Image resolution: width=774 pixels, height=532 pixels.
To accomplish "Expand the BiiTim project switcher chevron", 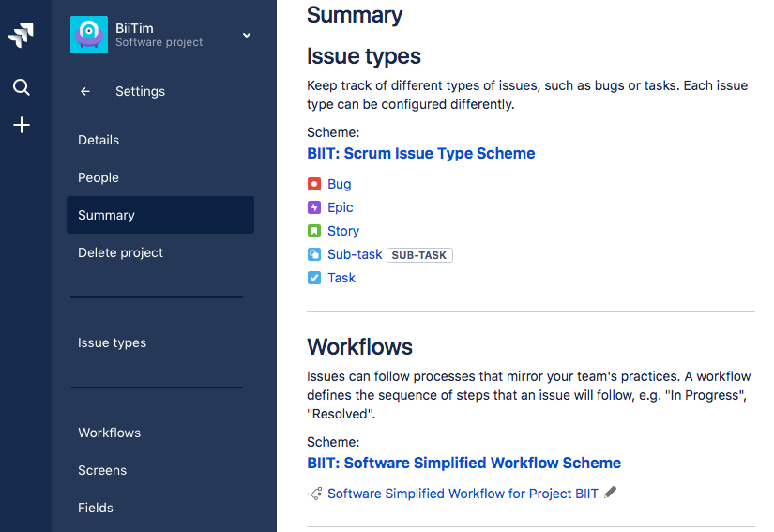I will (x=247, y=35).
